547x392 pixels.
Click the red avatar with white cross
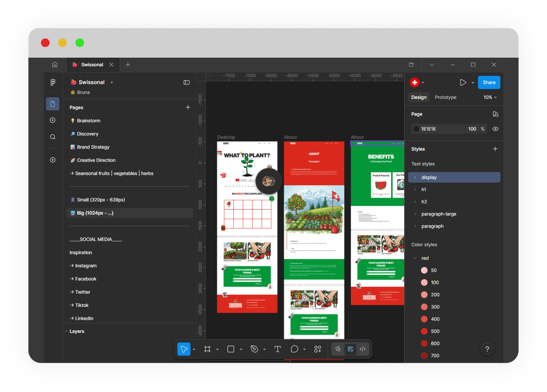(415, 82)
